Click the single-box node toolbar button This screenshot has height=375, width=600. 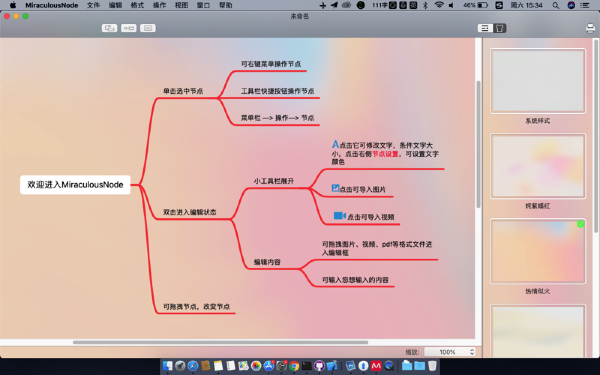pyautogui.click(x=148, y=28)
